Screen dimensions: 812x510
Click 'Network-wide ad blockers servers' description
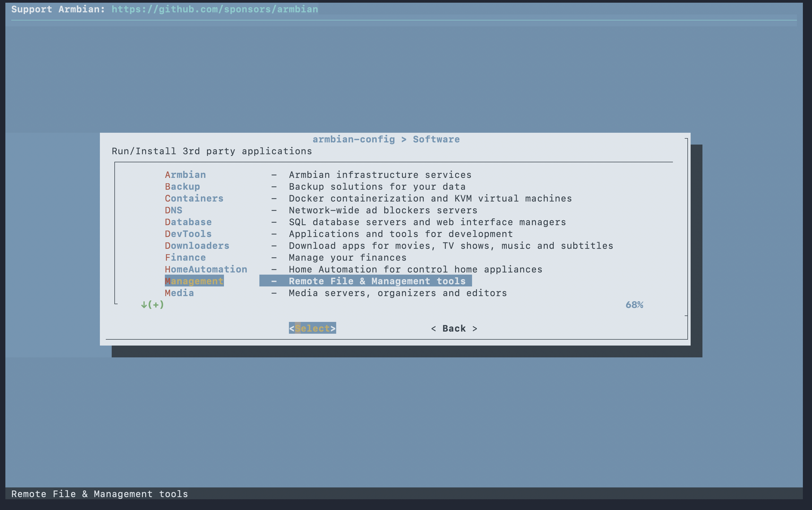point(383,210)
